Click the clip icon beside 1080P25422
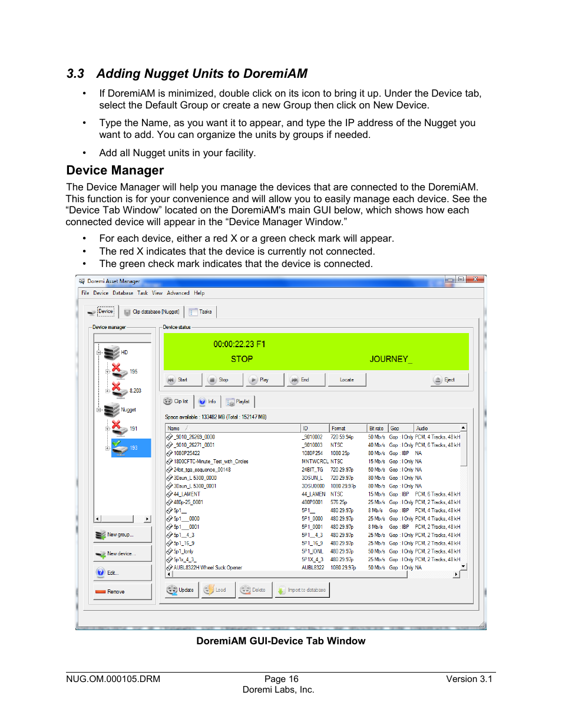 coord(170,453)
